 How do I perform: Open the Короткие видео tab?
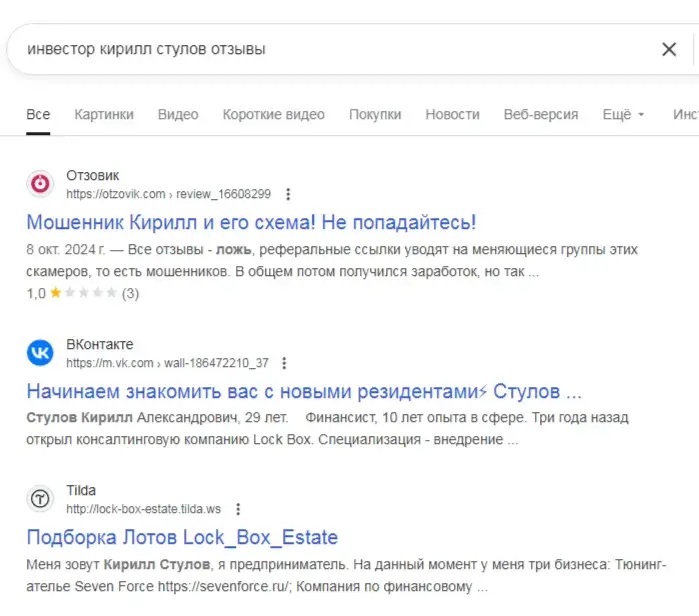click(x=273, y=115)
